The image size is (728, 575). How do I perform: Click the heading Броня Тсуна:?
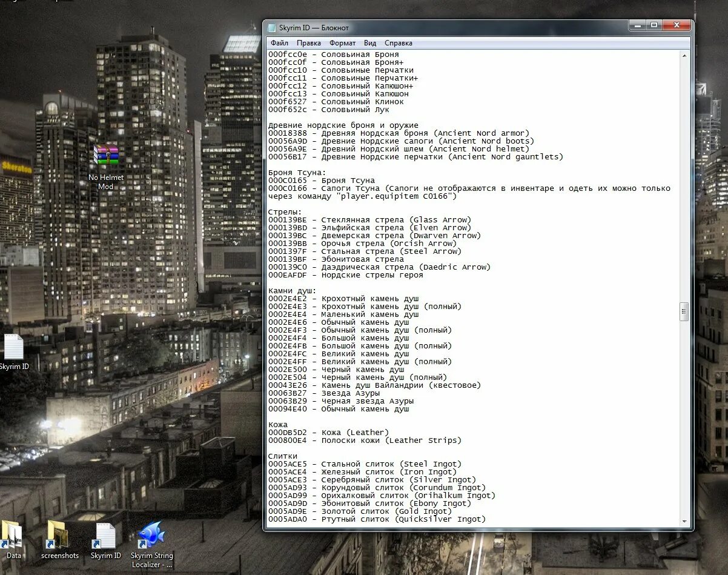(x=297, y=173)
